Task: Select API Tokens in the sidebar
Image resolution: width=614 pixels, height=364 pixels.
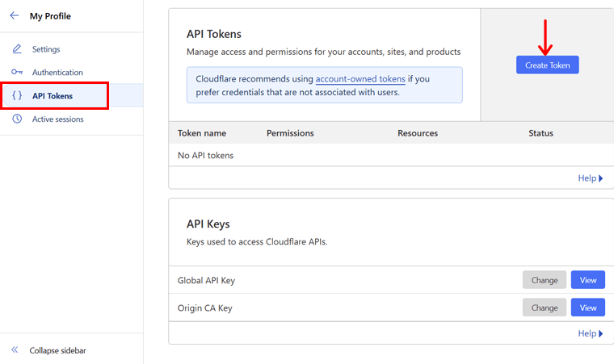Action: [x=53, y=96]
